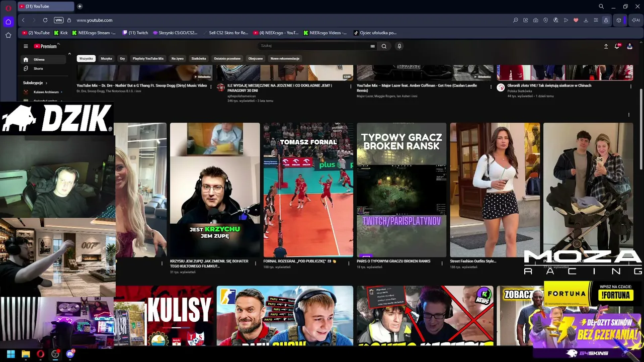Click the Windows Start button
Image resolution: width=644 pixels, height=362 pixels.
pos(11,354)
